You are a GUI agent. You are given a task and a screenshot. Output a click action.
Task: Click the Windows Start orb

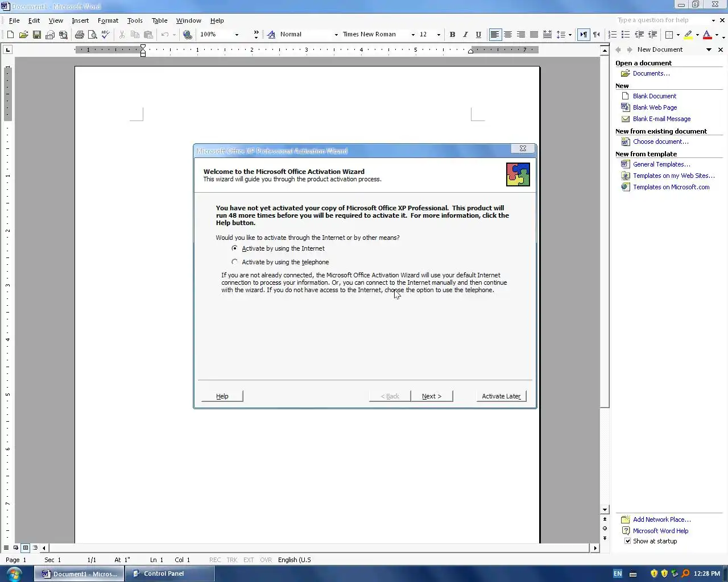14,573
